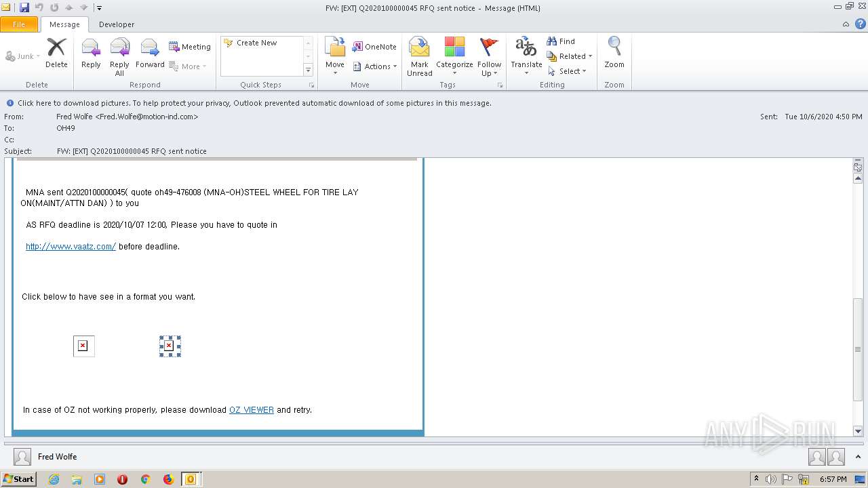Open Windows Explorer from taskbar
The width and height of the screenshot is (868, 488).
pyautogui.click(x=77, y=479)
